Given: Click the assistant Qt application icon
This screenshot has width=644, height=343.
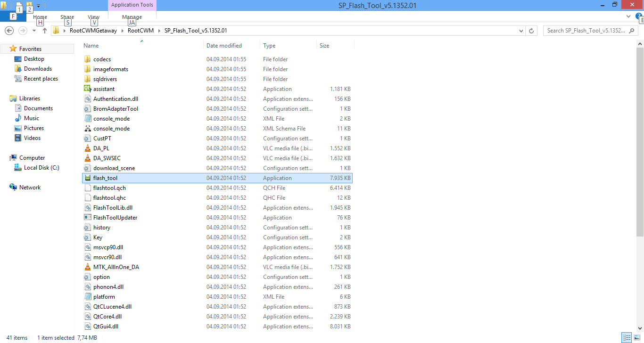Looking at the screenshot, I should (x=87, y=89).
